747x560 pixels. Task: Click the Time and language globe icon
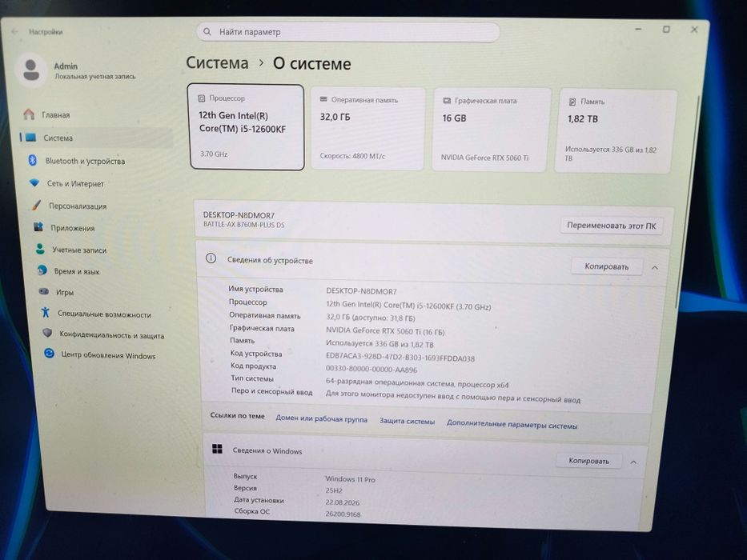42,270
